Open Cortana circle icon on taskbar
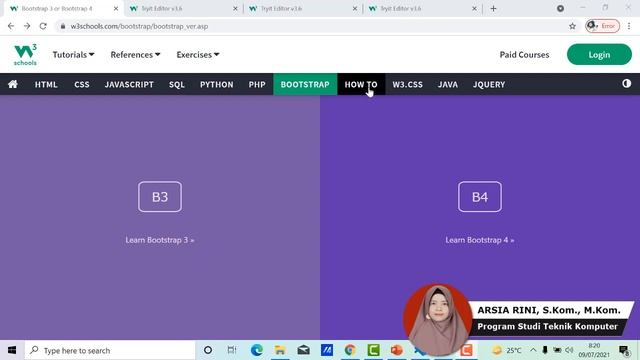The width and height of the screenshot is (640, 360). 208,350
